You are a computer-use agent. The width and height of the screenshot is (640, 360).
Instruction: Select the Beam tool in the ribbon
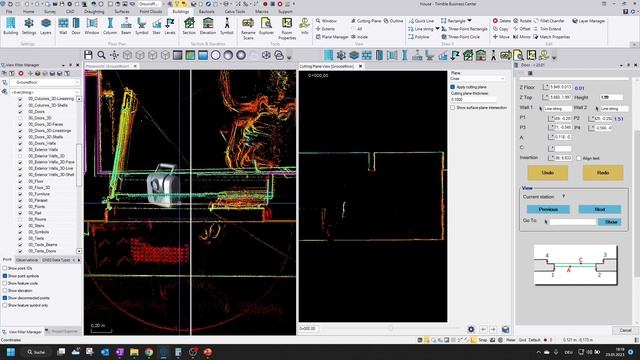[126, 26]
